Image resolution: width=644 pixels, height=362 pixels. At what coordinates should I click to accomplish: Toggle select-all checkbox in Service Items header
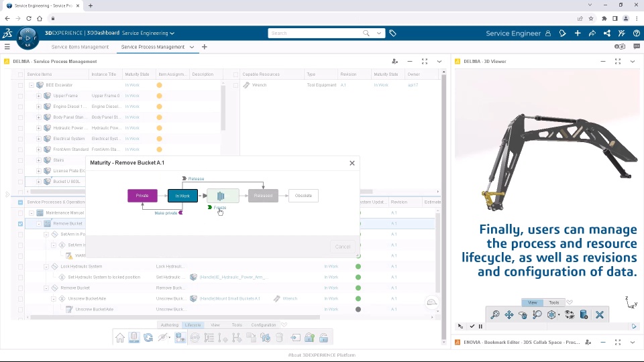click(x=21, y=74)
